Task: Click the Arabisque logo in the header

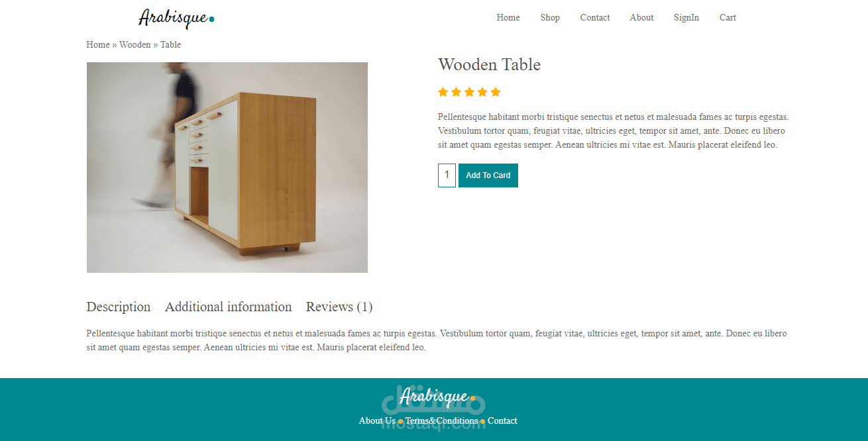Action: (176, 18)
